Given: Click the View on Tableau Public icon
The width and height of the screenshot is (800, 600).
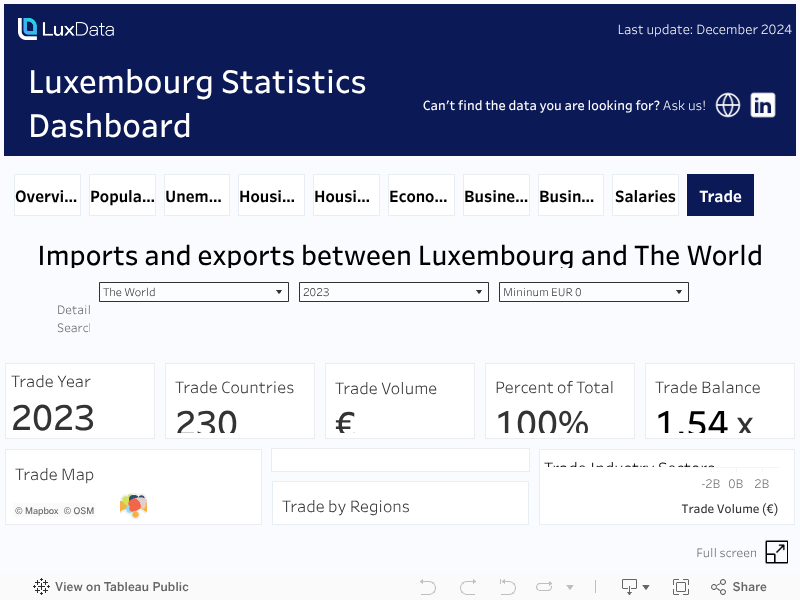Looking at the screenshot, I should coord(41,587).
